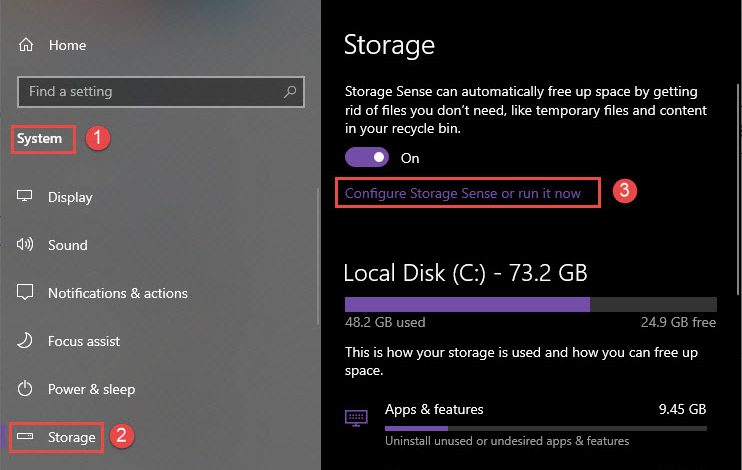Click the magnifier icon in search box
This screenshot has width=742, height=470.
tap(290, 91)
